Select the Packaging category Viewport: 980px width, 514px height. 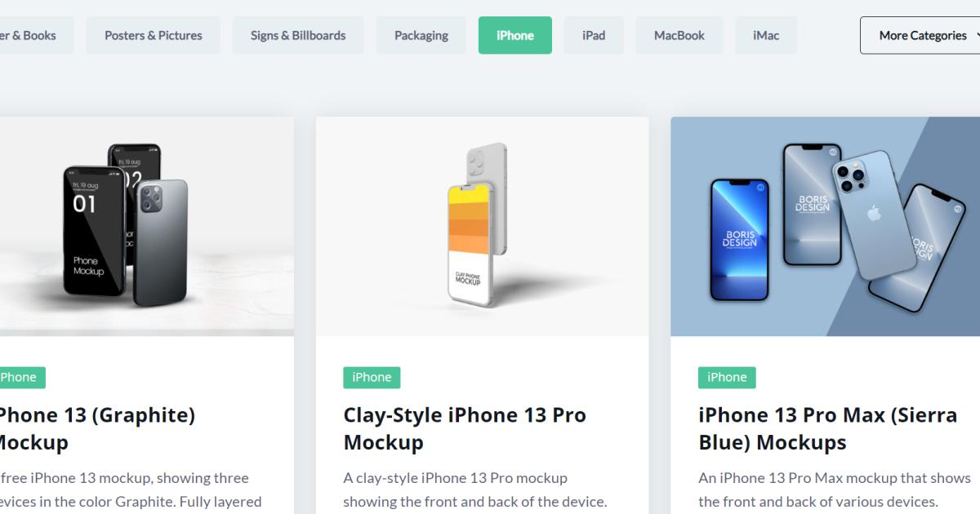coord(421,35)
